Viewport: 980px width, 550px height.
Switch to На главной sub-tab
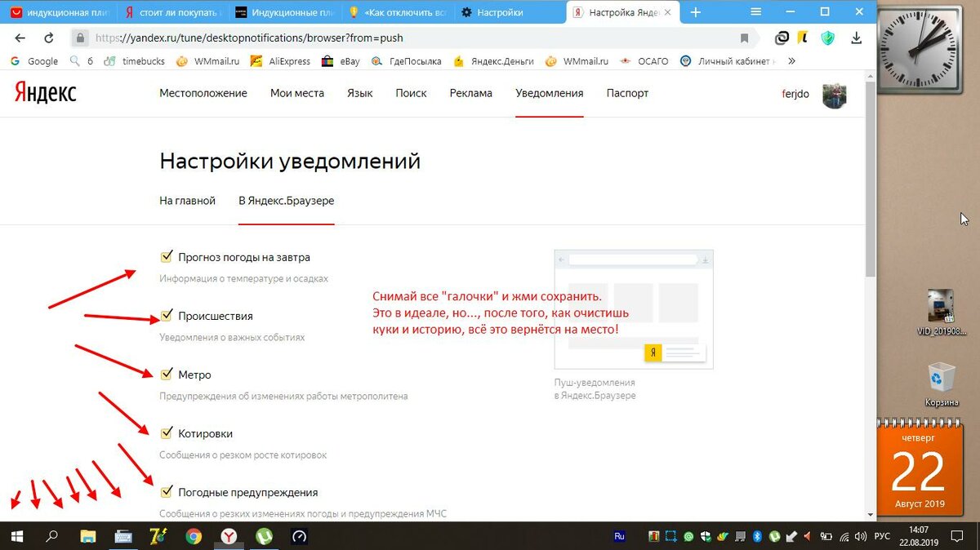pos(187,201)
